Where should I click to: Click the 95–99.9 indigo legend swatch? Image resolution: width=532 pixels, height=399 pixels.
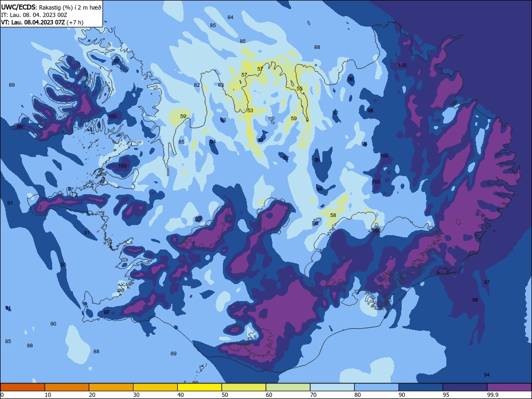pos(465,387)
